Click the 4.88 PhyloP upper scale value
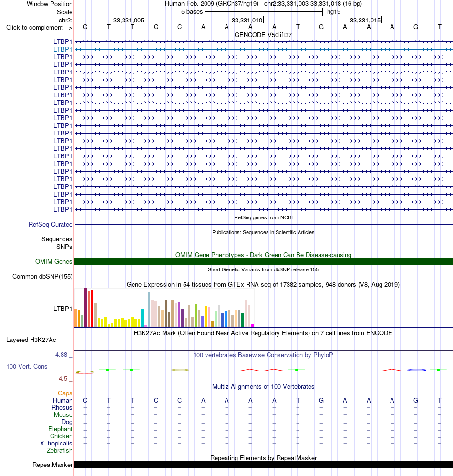 (62, 354)
